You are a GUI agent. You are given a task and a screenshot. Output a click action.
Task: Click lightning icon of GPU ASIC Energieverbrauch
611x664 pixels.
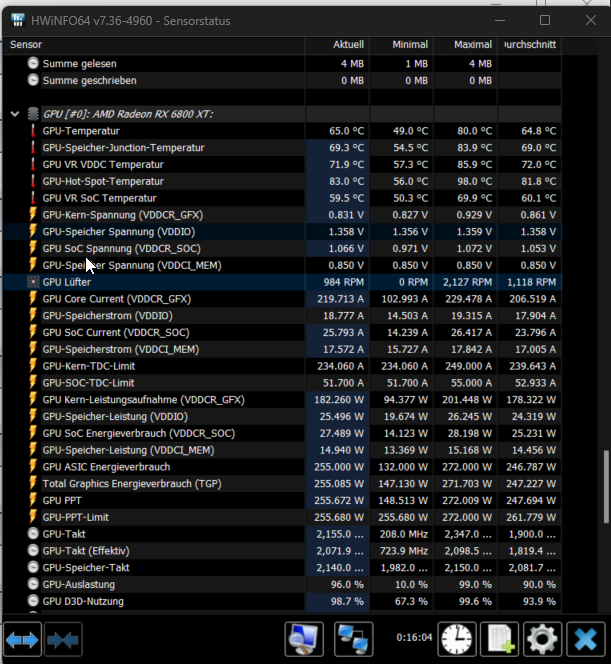pyautogui.click(x=33, y=467)
